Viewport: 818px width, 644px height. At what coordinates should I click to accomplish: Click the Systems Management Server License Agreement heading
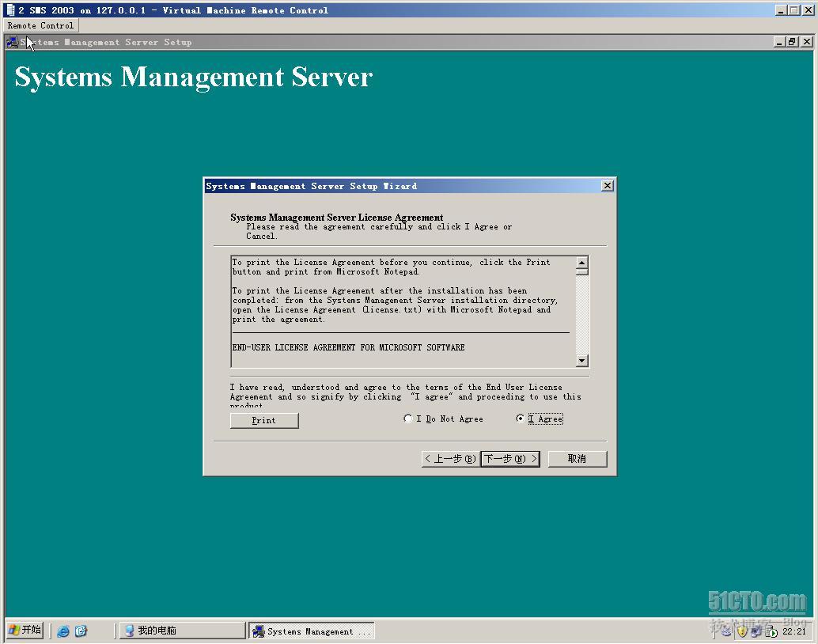[x=336, y=217]
